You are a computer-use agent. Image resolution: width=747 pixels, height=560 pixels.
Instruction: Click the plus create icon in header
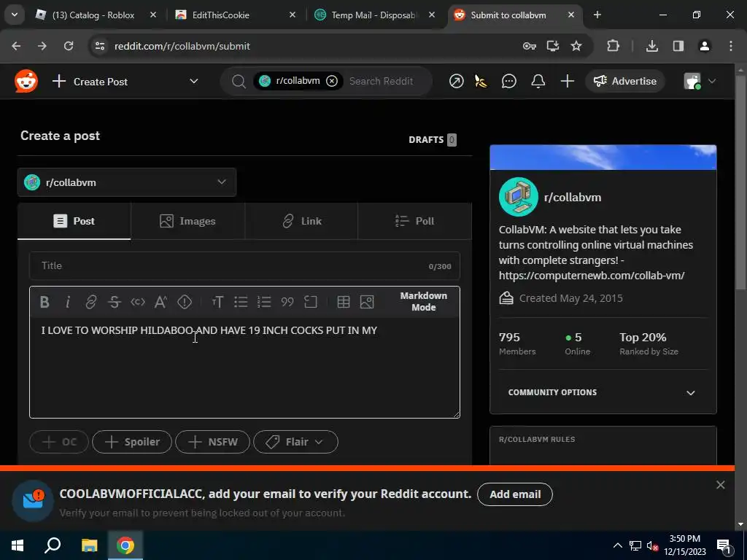[x=567, y=81]
